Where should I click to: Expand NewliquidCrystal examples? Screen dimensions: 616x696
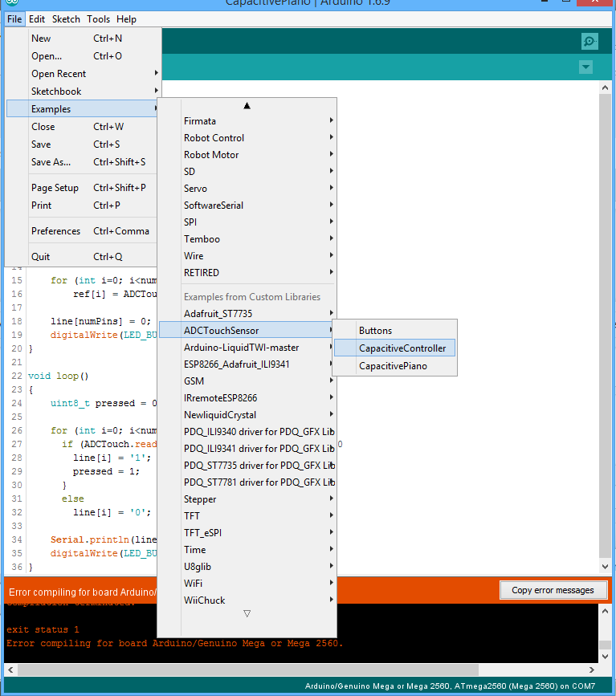click(x=247, y=414)
